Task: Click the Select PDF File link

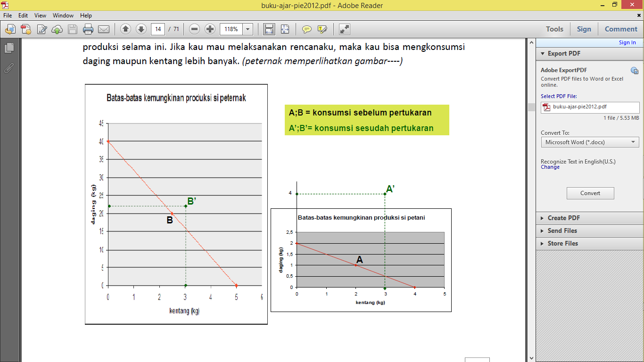Action: pos(559,96)
